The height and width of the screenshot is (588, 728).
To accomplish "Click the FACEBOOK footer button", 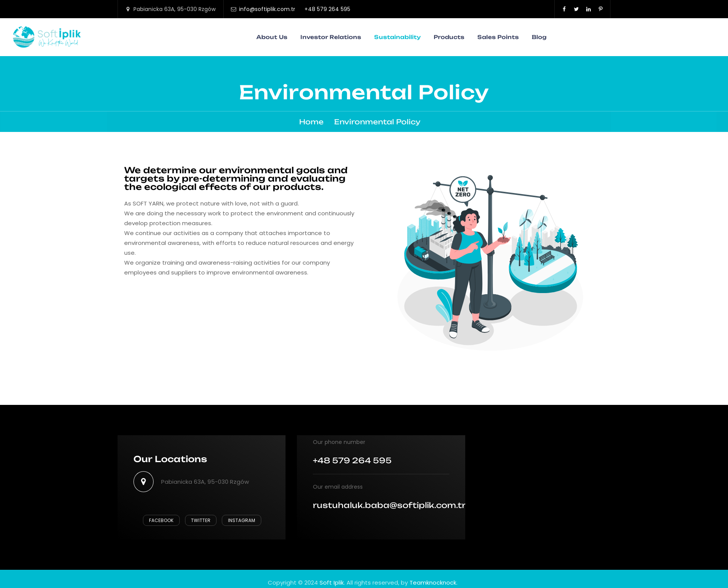I will pyautogui.click(x=161, y=520).
